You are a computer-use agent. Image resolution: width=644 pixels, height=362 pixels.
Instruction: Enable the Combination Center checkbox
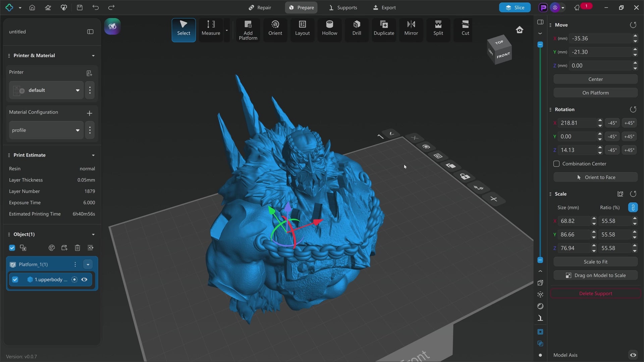tap(556, 164)
